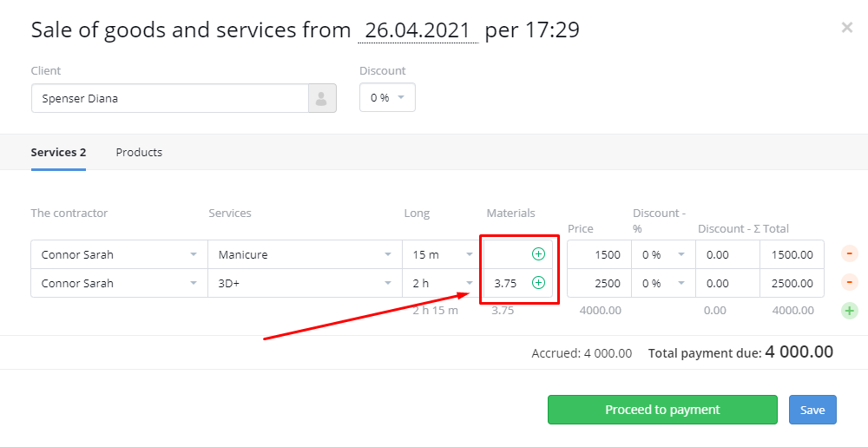Remove the Manicure service row

point(849,253)
